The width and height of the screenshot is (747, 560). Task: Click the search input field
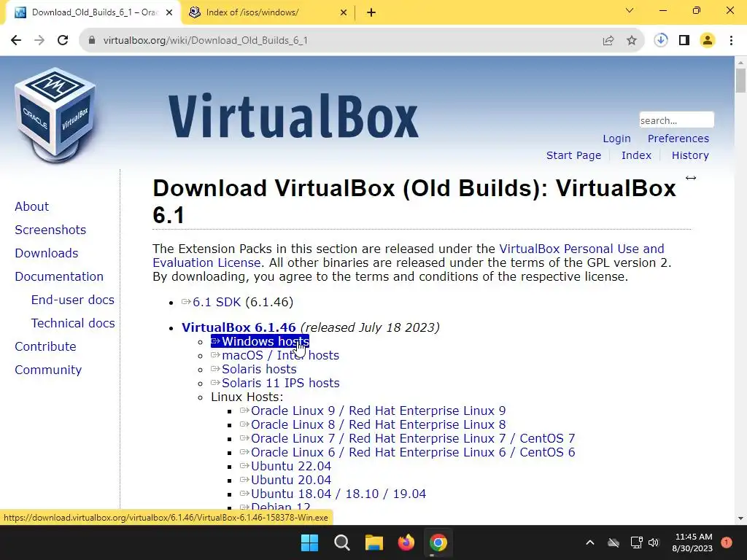pyautogui.click(x=676, y=120)
